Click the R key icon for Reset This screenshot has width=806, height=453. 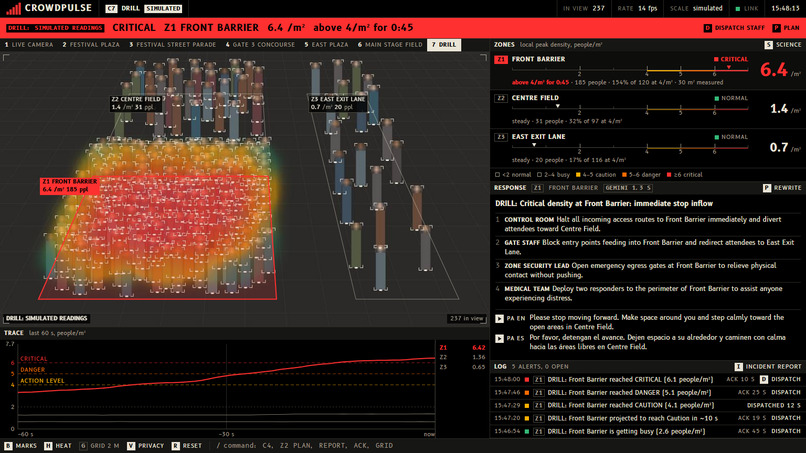(x=175, y=446)
